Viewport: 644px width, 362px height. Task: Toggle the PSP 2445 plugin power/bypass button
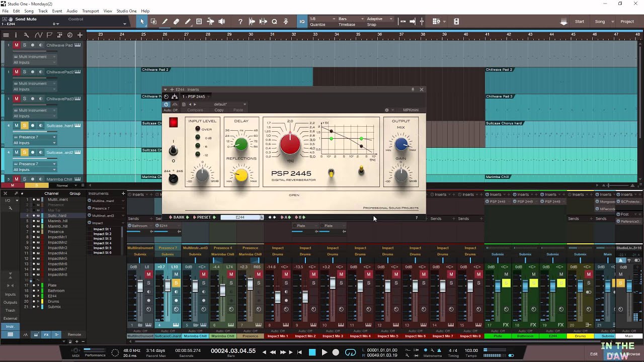(x=166, y=105)
